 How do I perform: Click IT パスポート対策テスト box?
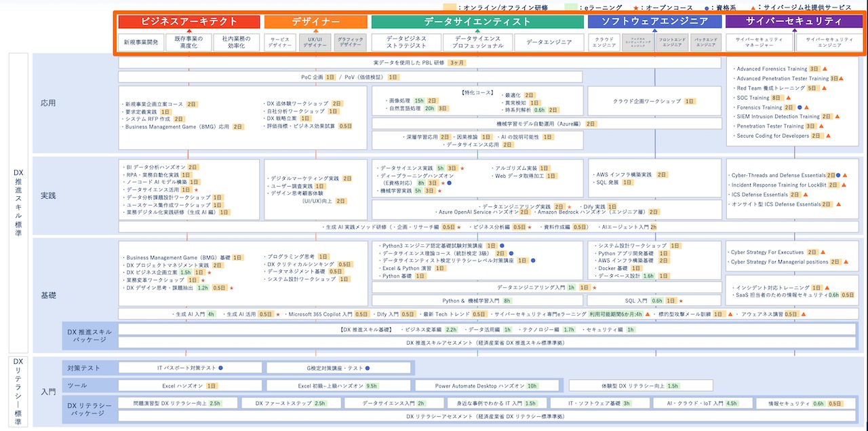[x=189, y=368]
